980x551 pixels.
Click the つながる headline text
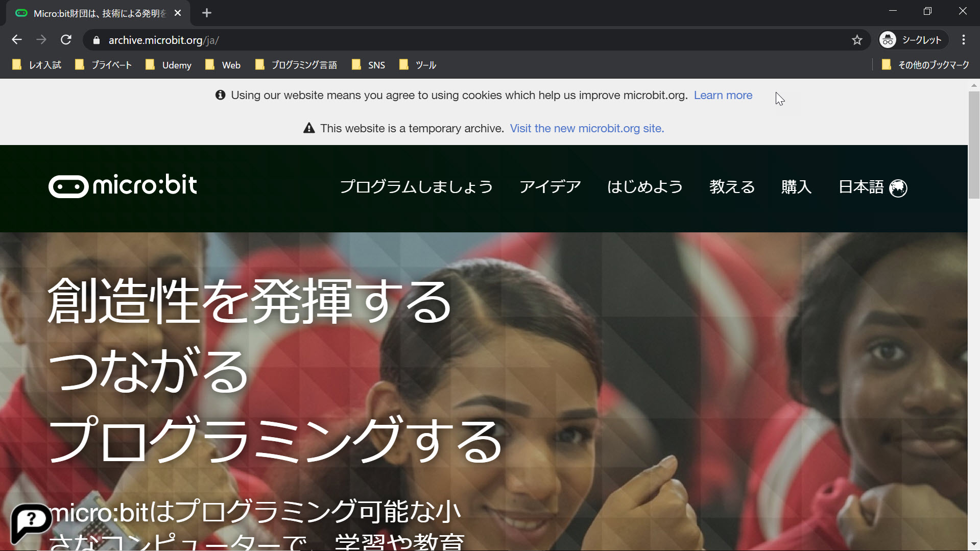(x=148, y=372)
